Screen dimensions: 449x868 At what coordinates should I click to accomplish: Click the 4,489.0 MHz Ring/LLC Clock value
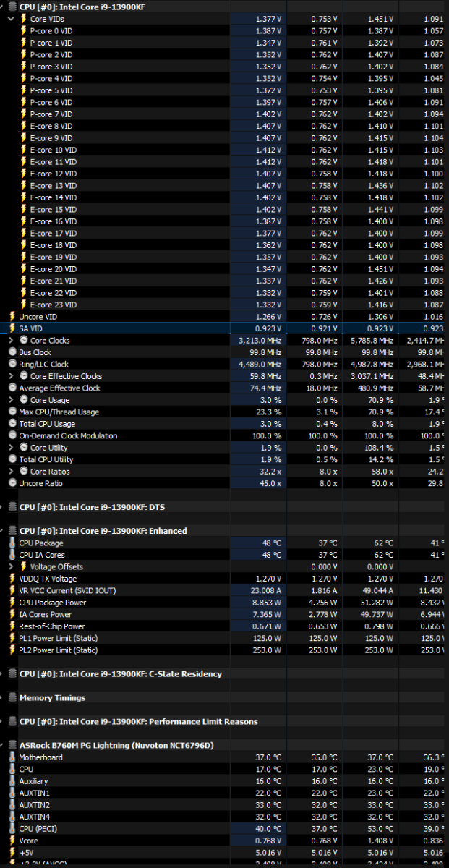pos(260,365)
